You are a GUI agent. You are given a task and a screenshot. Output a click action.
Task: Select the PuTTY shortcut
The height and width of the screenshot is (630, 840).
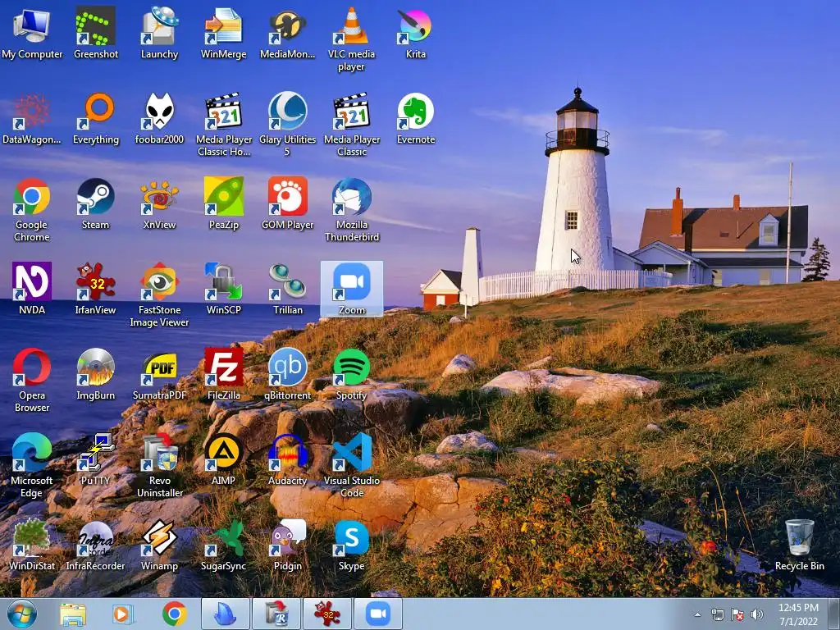tap(95, 459)
